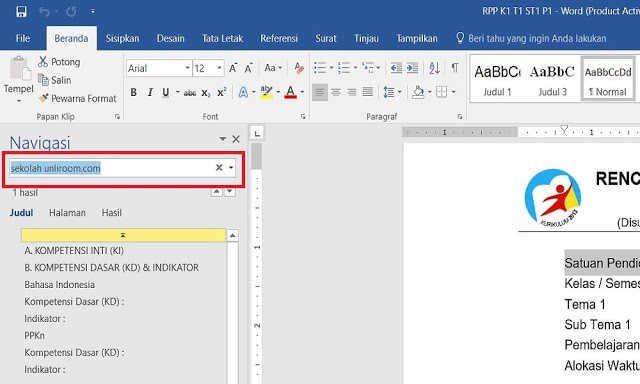Open search options dropdown in Navigasi

coord(231,168)
